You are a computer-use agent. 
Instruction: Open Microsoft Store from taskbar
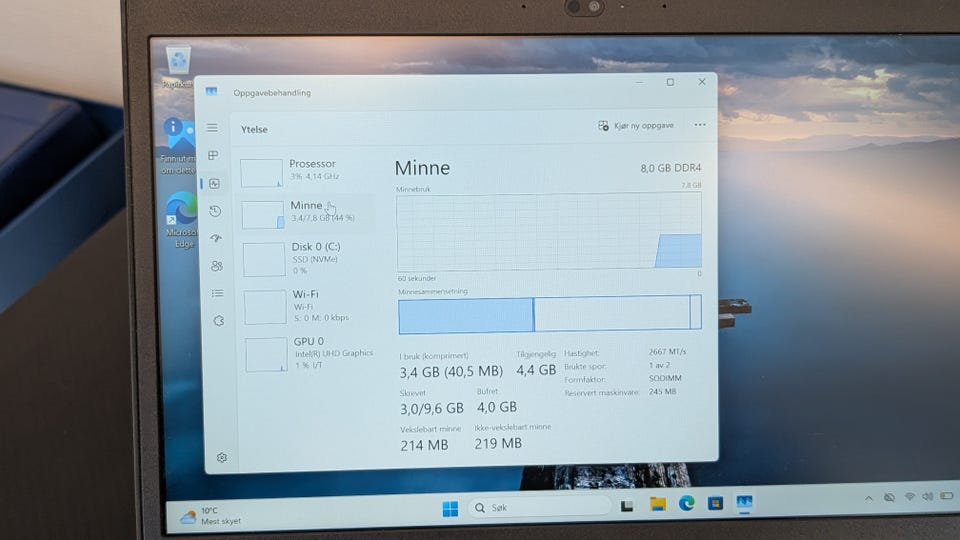715,503
